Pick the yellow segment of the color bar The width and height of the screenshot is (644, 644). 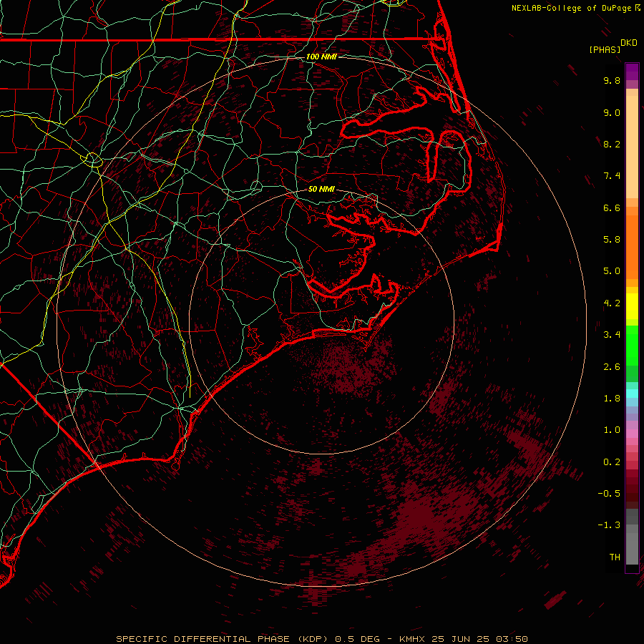point(632,306)
